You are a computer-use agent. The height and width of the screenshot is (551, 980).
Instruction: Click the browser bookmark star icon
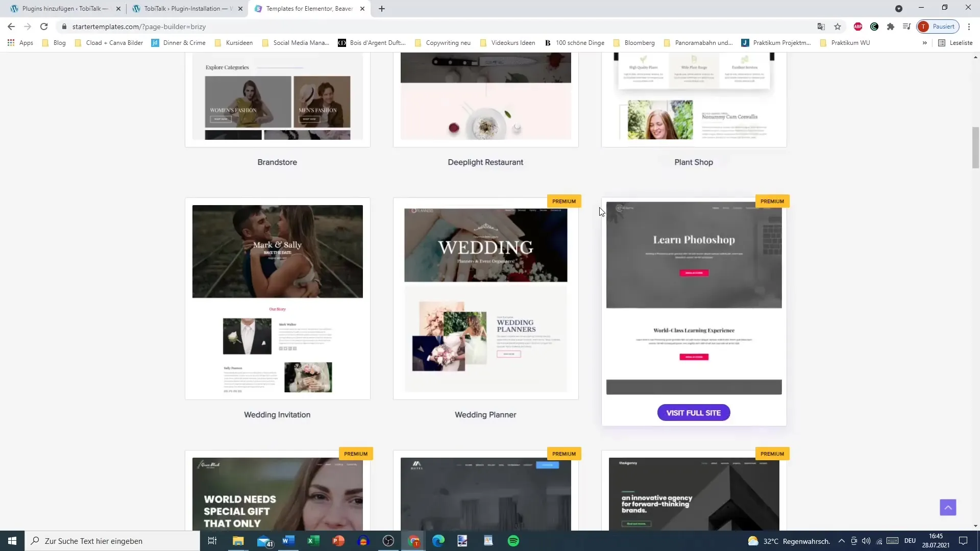837,26
